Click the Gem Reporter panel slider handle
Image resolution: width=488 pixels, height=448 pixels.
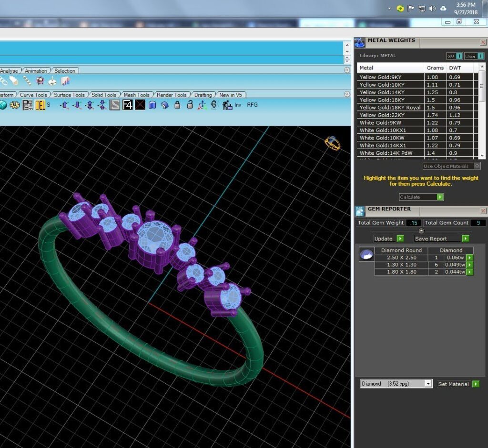click(x=421, y=231)
